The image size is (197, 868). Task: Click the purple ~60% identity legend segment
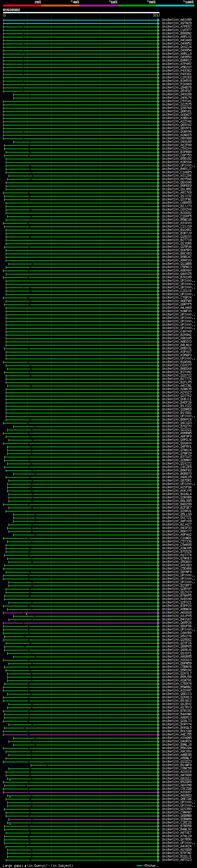(x=98, y=6)
